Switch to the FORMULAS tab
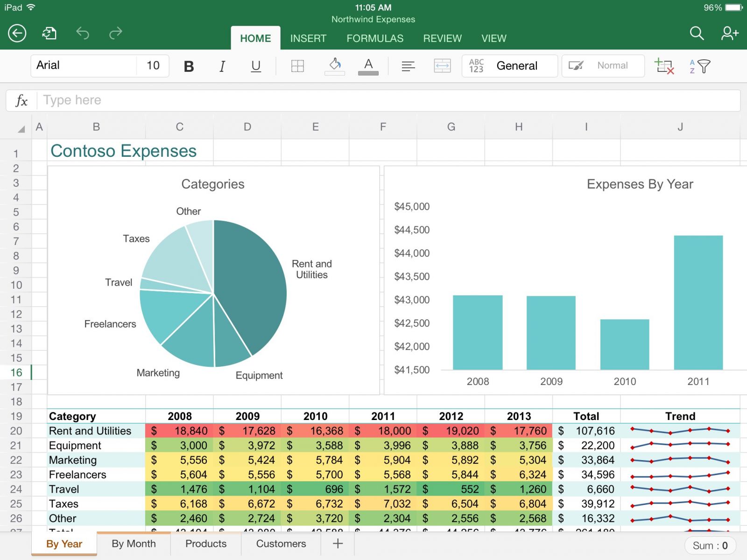Viewport: 747px width, 560px height. (x=375, y=38)
